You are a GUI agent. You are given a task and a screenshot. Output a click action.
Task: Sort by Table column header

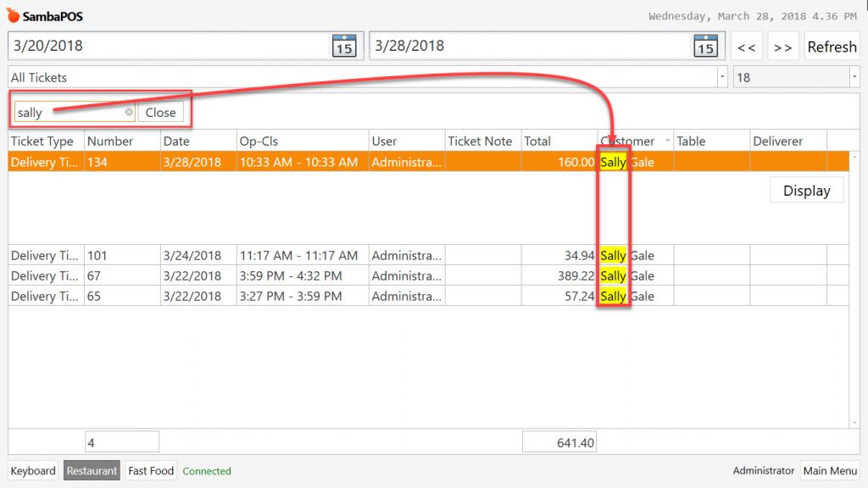coord(711,141)
